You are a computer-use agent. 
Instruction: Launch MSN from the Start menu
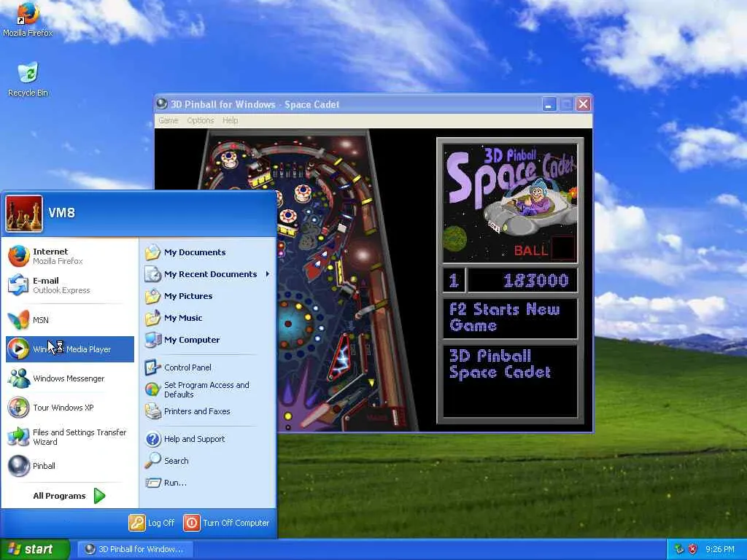click(70, 320)
